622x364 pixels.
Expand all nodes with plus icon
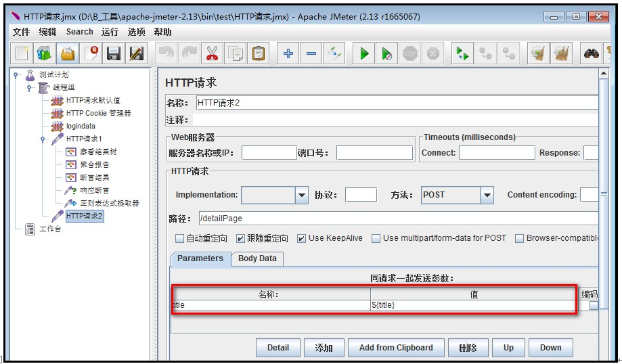pyautogui.click(x=288, y=53)
